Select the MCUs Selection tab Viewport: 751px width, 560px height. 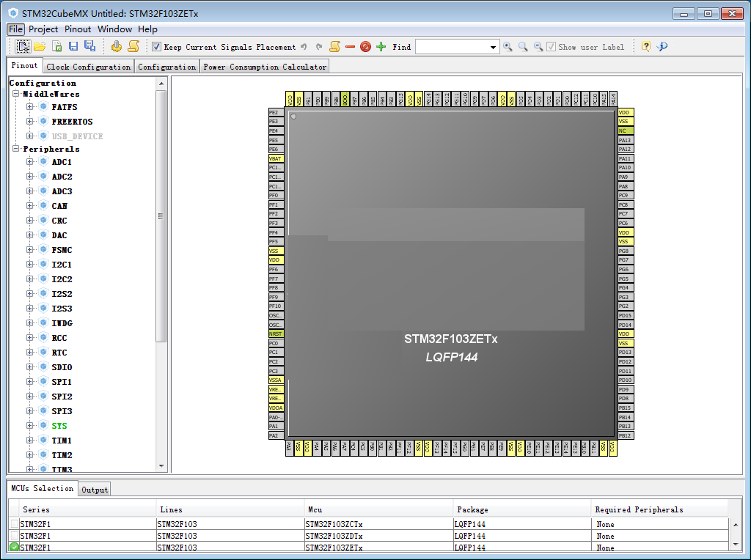[42, 488]
